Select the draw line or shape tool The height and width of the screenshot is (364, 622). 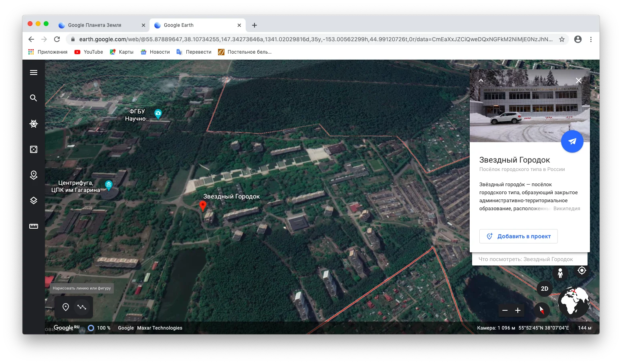[82, 307]
